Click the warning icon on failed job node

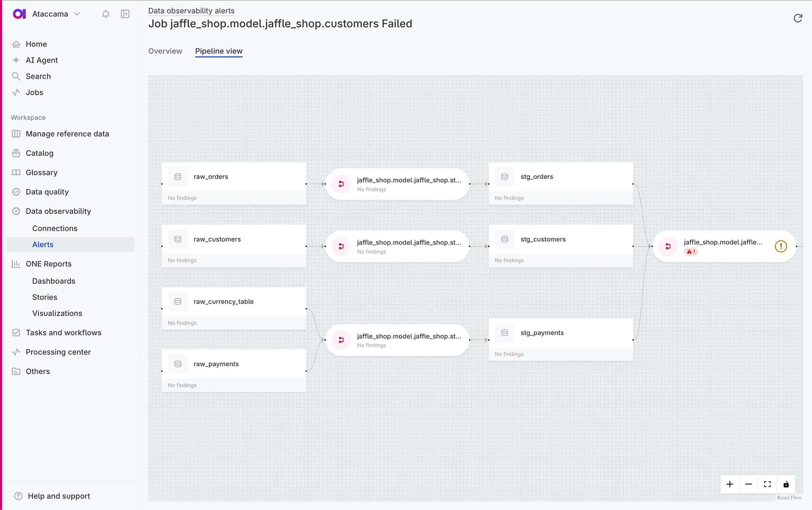click(781, 246)
